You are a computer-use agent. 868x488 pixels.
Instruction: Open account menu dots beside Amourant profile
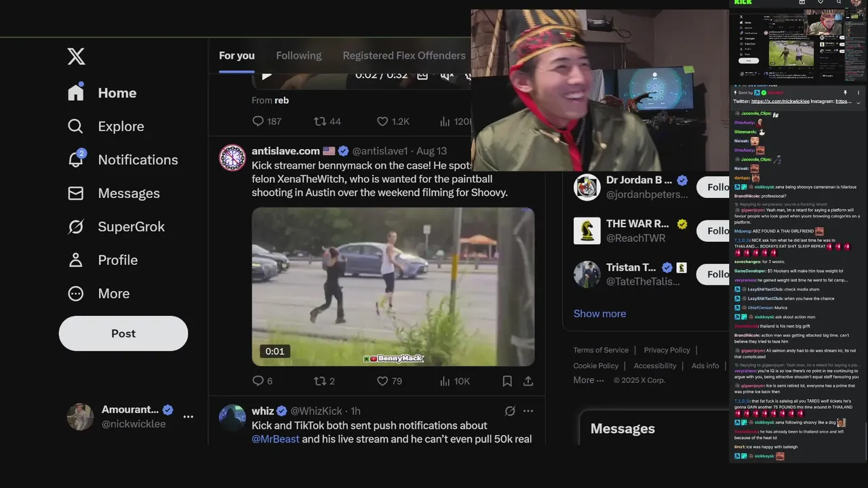click(x=189, y=417)
